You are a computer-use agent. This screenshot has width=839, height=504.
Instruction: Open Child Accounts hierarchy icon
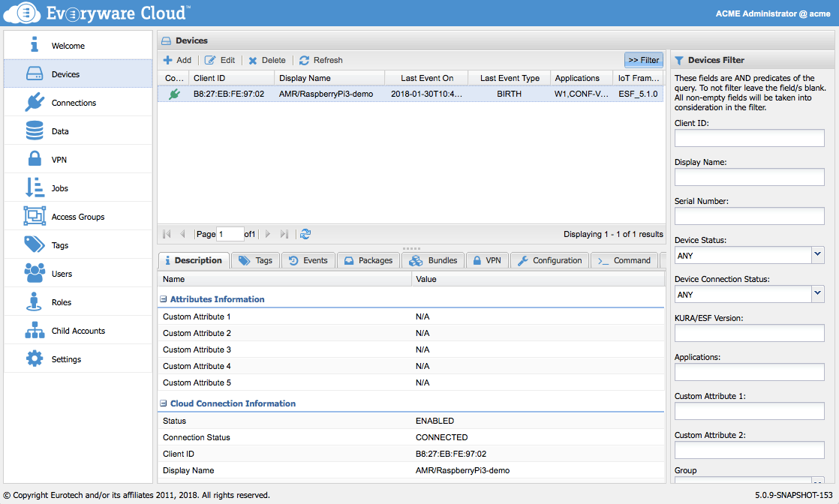[35, 330]
